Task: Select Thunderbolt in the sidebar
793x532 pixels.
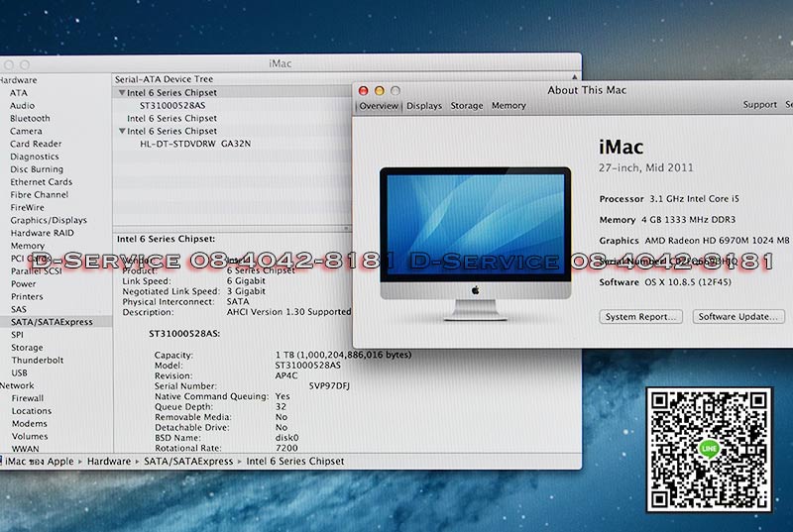Action: 38,361
